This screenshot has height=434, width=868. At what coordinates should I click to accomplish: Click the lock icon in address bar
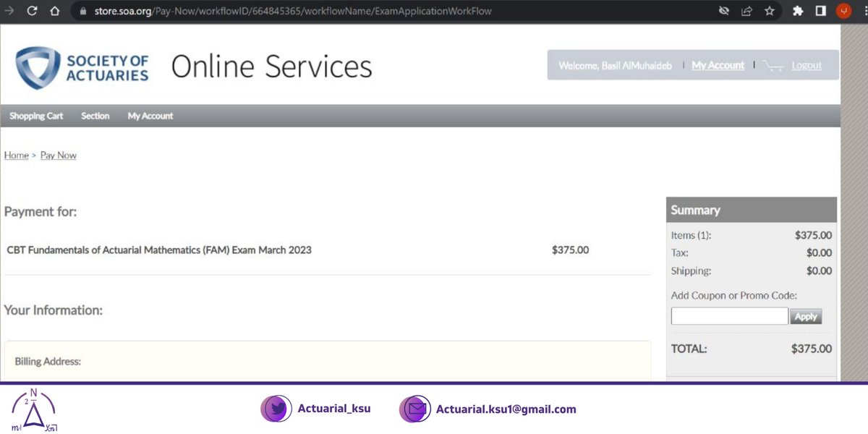[82, 12]
